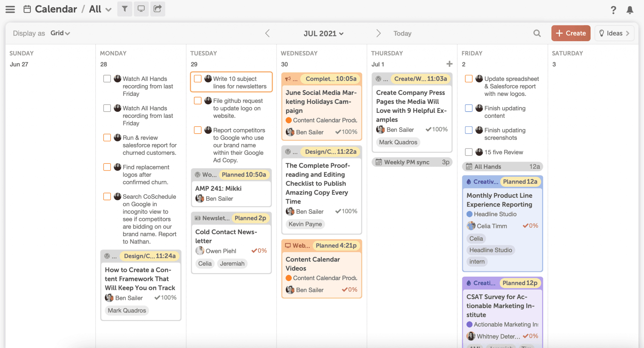The width and height of the screenshot is (644, 348).
Task: Click Mark Quadros tag on Thursday card
Action: [398, 142]
